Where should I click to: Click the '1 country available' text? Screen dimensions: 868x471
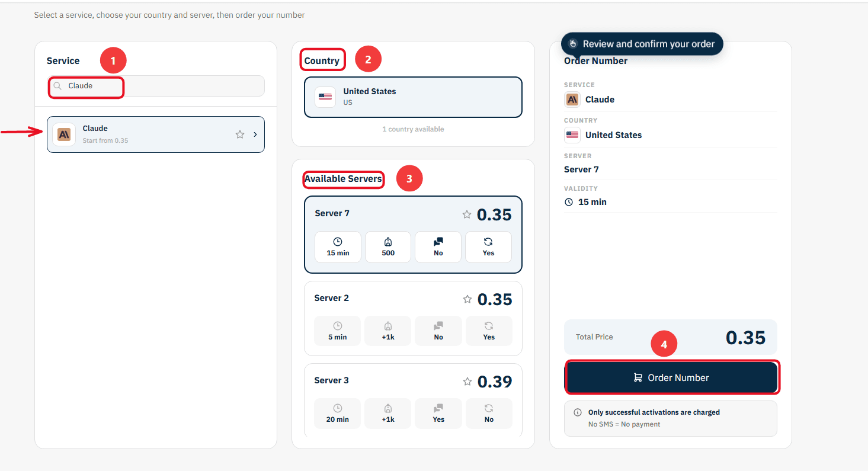coord(413,129)
